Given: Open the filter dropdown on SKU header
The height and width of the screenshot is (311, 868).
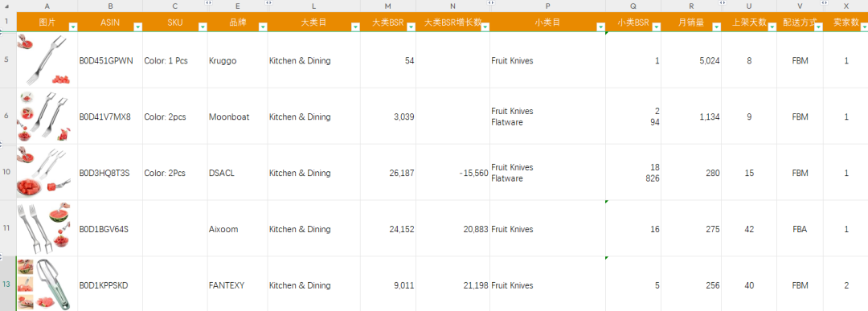Looking at the screenshot, I should point(203,27).
